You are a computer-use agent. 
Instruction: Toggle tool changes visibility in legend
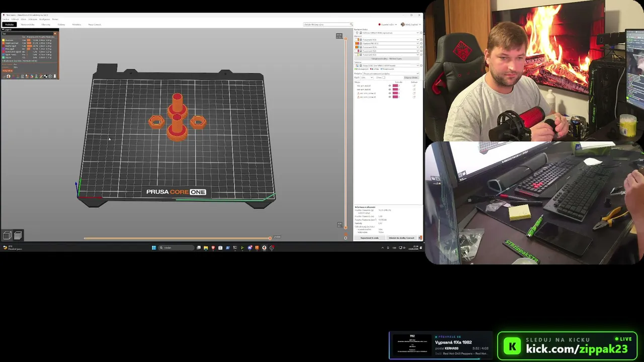[27, 76]
